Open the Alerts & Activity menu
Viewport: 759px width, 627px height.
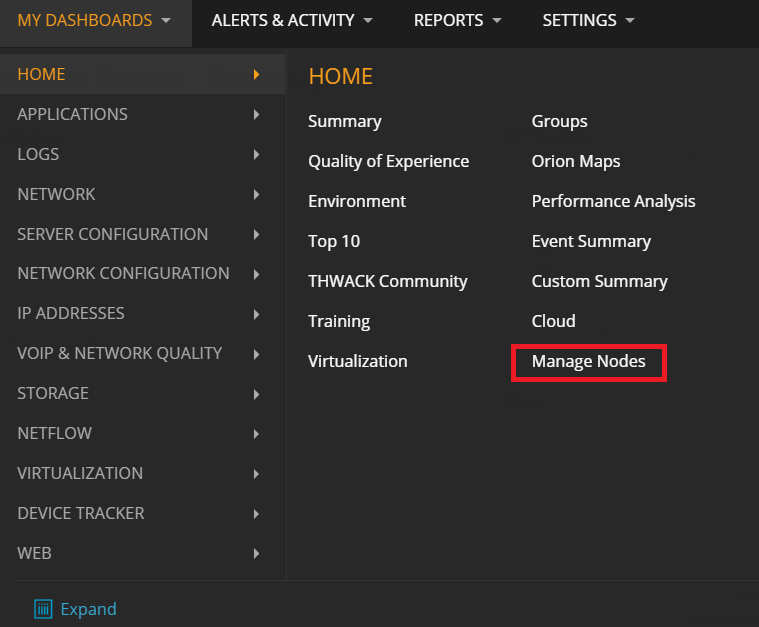tap(292, 20)
